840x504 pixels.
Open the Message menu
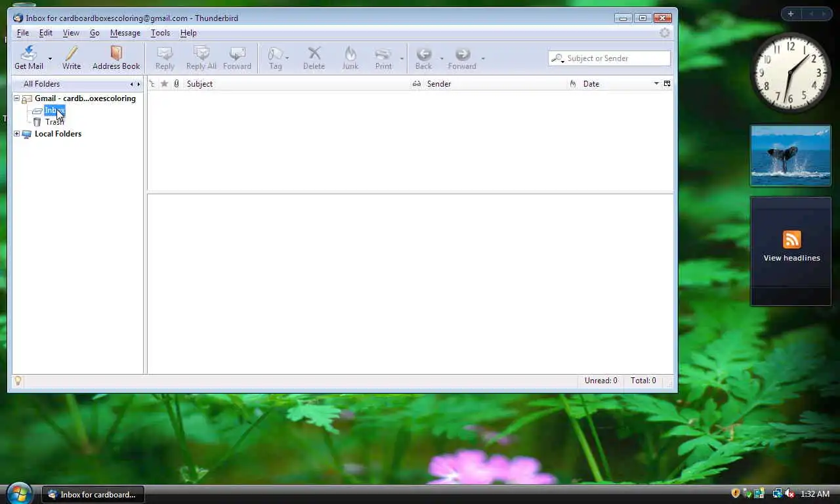pos(125,33)
